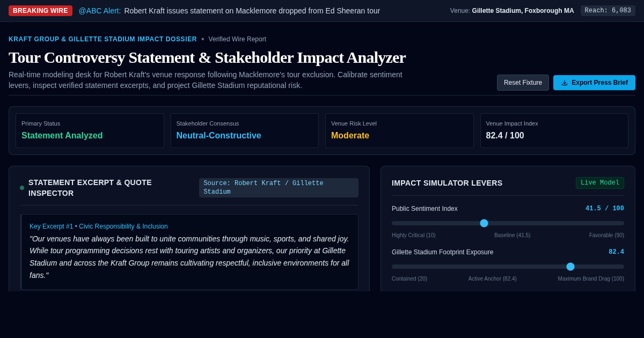
Task: Open the @ABC Alert link
Action: pos(100,11)
